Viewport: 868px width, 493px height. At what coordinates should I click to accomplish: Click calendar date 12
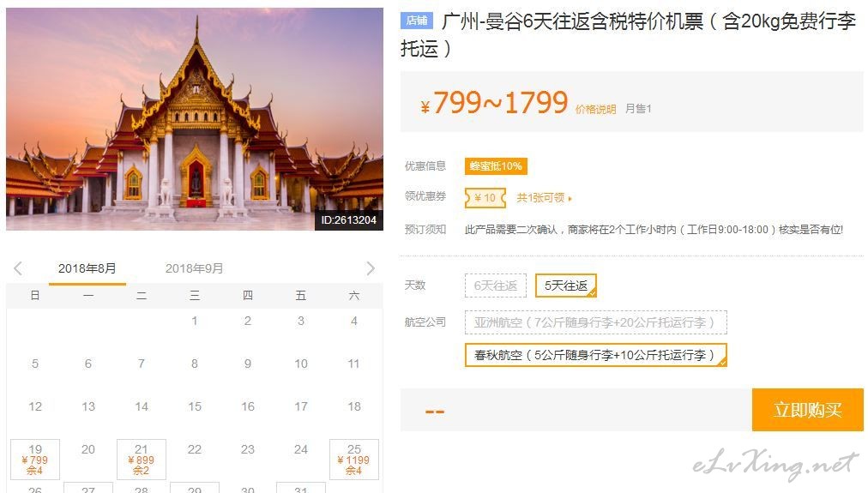[35, 406]
